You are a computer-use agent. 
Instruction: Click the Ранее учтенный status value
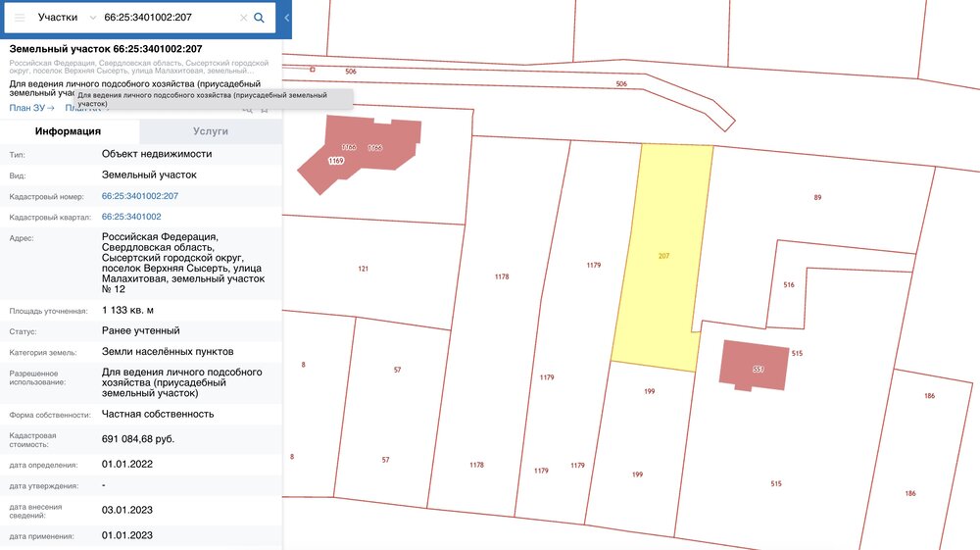[x=140, y=330]
